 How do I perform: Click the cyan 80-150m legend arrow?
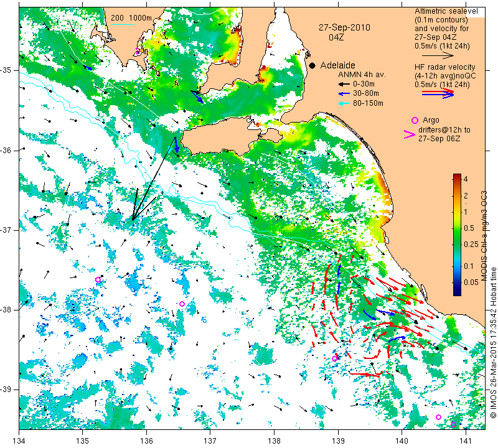click(344, 103)
